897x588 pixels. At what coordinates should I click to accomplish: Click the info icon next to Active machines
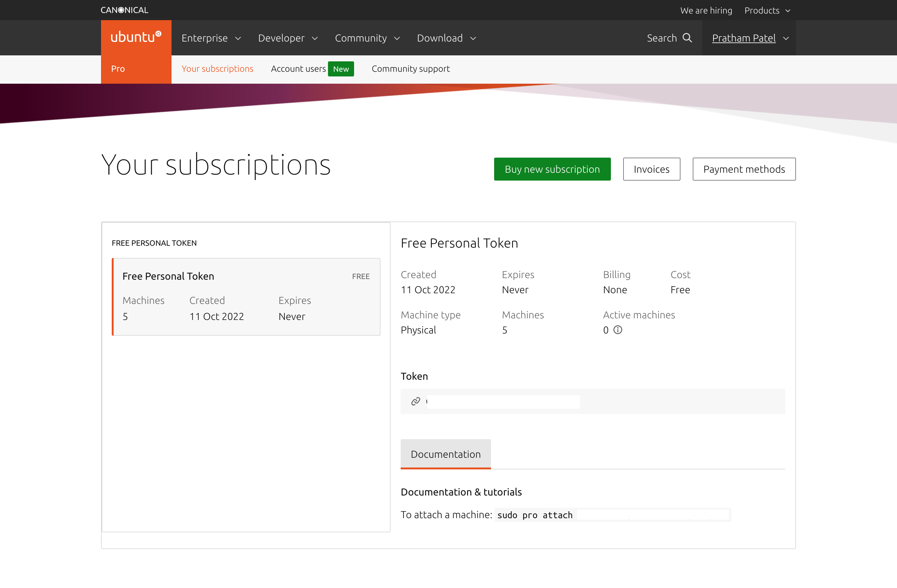coord(618,330)
